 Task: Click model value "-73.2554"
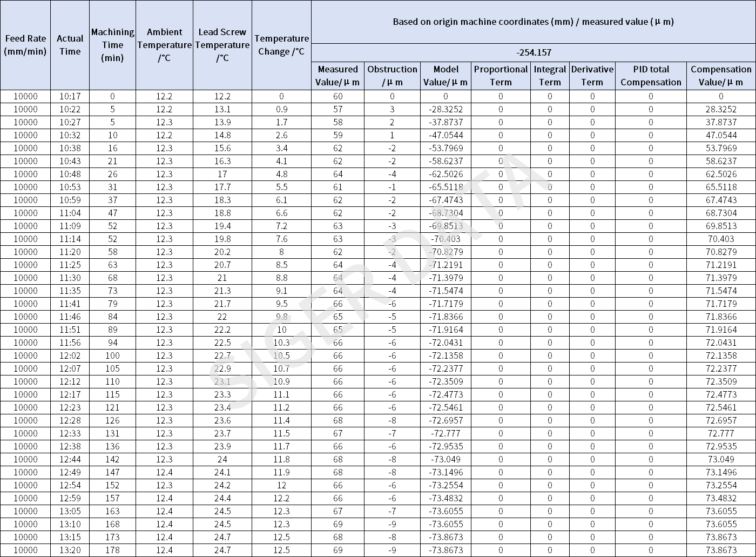click(446, 485)
